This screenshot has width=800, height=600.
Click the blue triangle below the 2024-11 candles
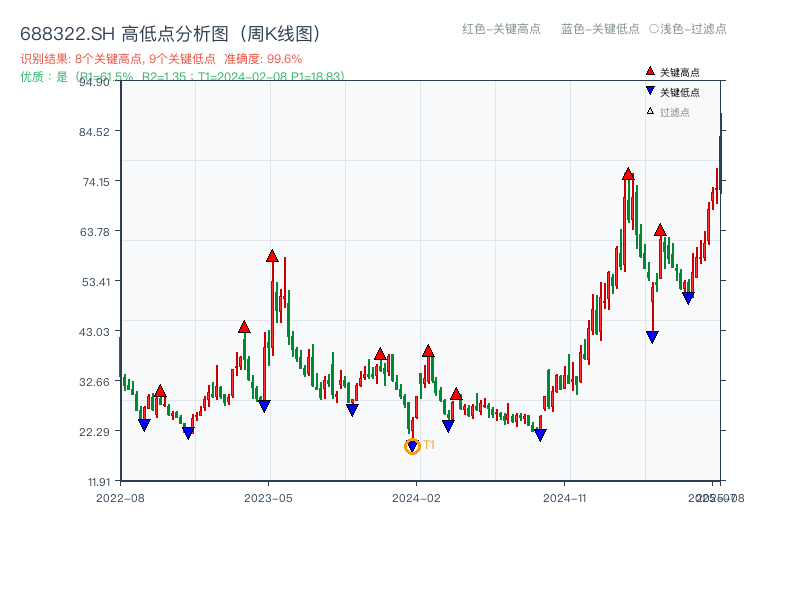coord(539,434)
